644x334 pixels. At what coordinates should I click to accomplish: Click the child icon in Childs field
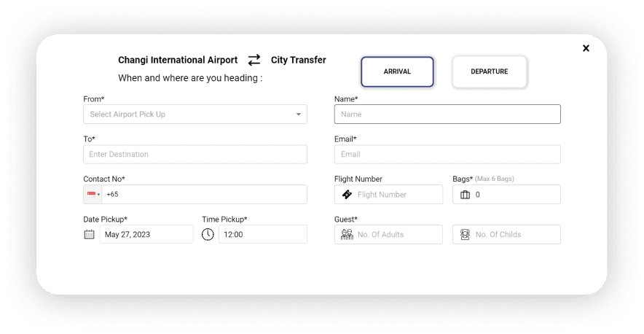(x=465, y=235)
